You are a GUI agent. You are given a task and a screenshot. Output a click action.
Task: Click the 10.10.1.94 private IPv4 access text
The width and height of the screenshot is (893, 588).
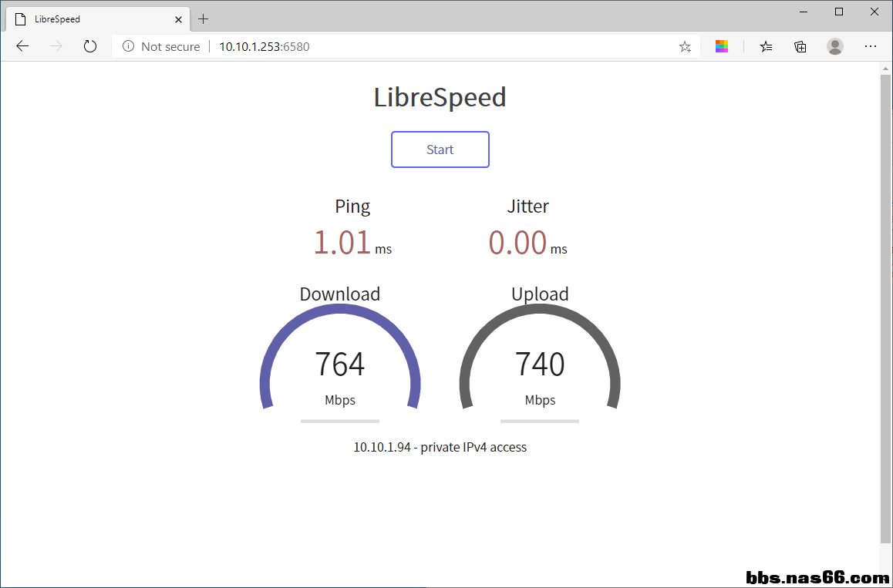click(440, 447)
